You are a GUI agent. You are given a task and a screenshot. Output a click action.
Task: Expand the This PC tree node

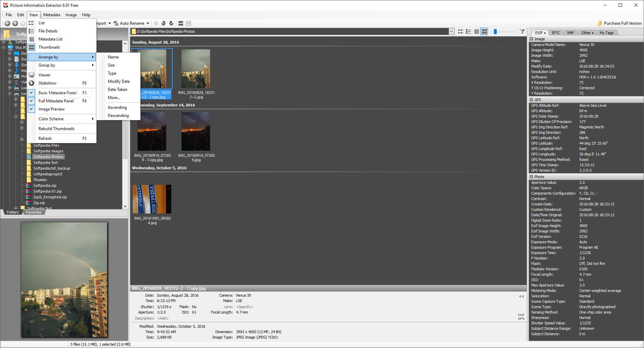point(4,48)
